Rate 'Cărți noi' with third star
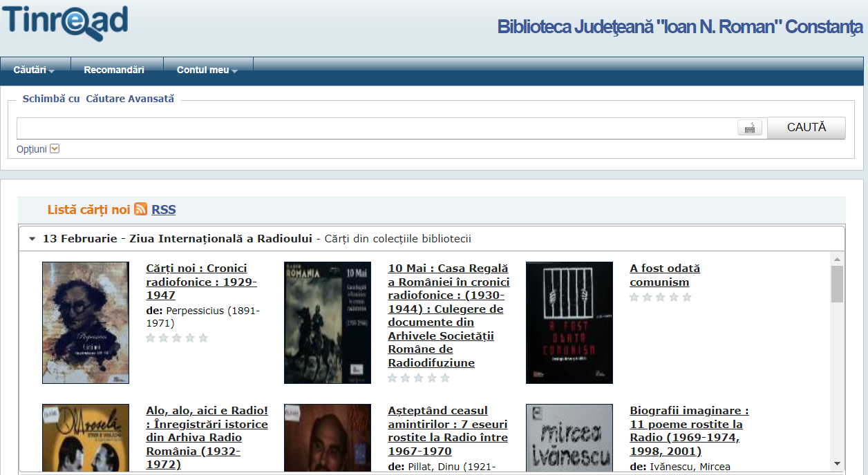The image size is (868, 475). (x=176, y=338)
